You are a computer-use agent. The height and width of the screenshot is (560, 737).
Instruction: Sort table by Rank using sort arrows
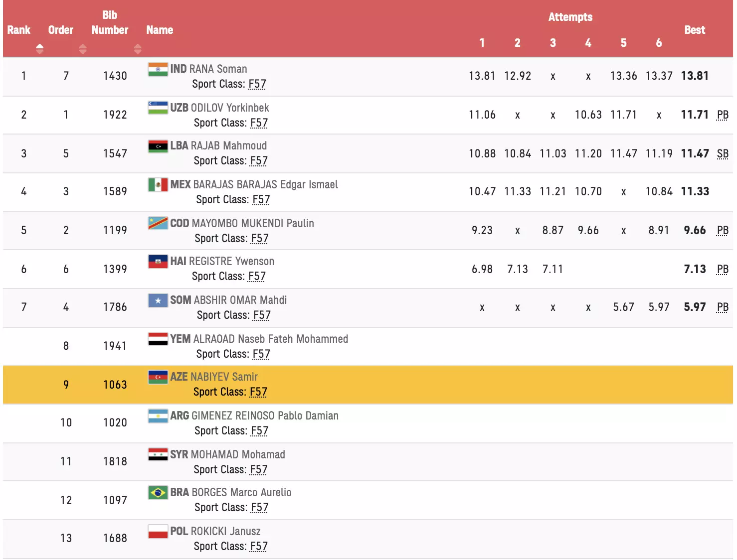click(x=40, y=49)
